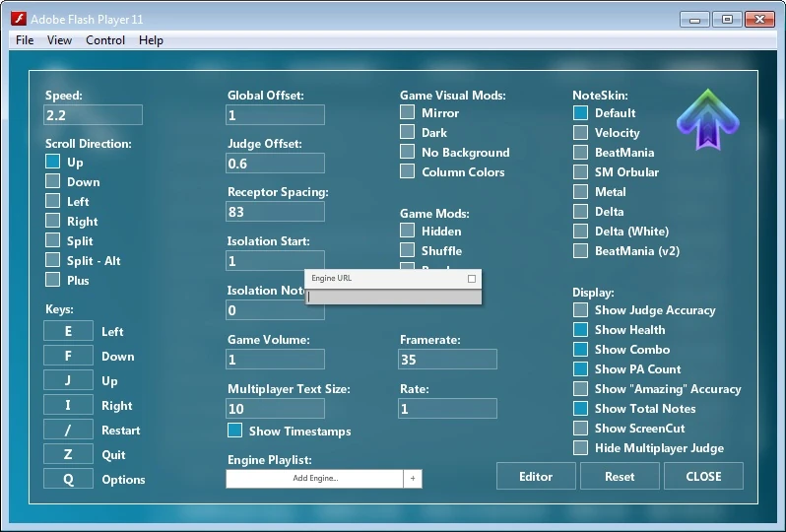The image size is (786, 532).
Task: Click the Isolation Start input field
Action: click(275, 260)
